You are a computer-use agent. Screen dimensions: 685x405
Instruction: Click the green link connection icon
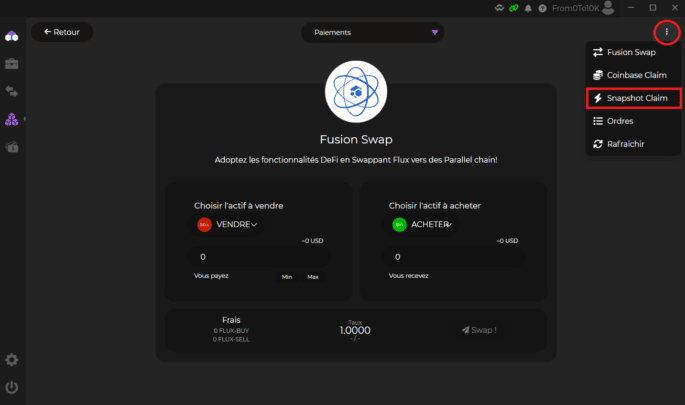coord(514,8)
